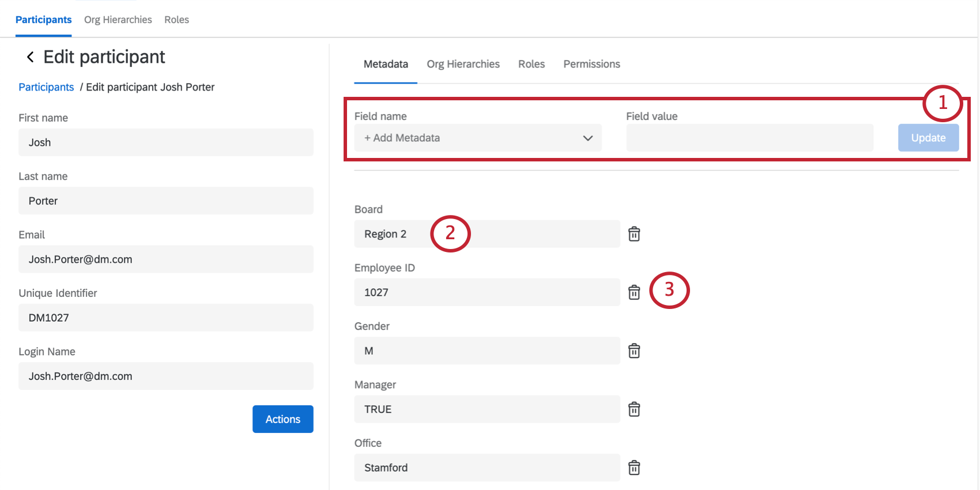Go to top Org Hierarchies navigation
Viewport: 980px width, 490px height.
(118, 20)
